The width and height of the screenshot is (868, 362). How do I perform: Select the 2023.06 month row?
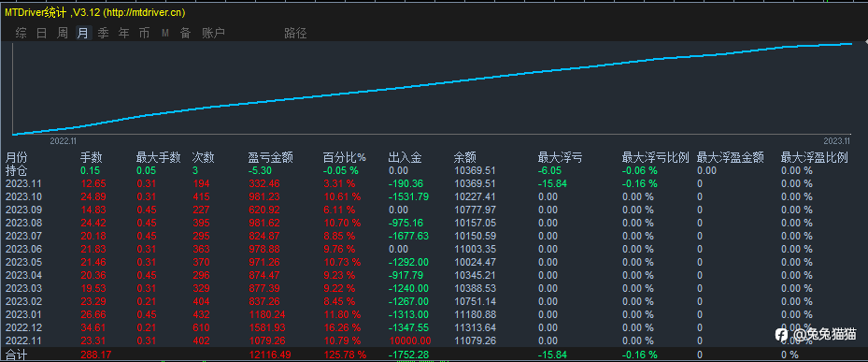point(434,249)
